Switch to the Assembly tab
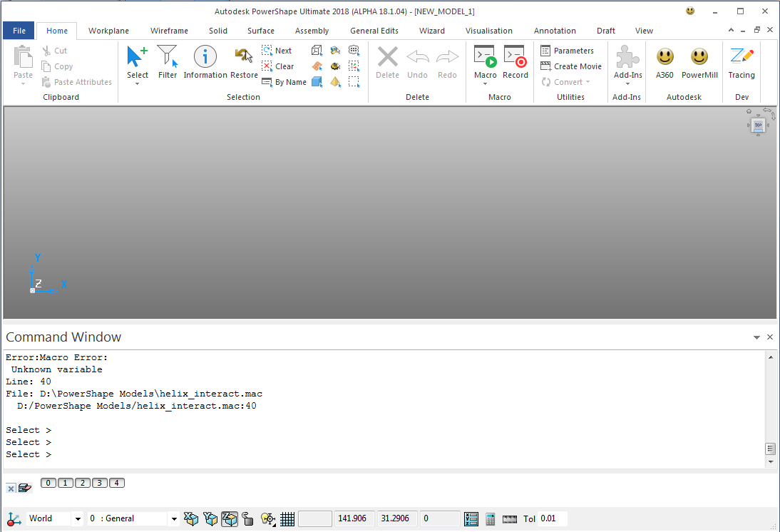The width and height of the screenshot is (780, 532). 312,31
